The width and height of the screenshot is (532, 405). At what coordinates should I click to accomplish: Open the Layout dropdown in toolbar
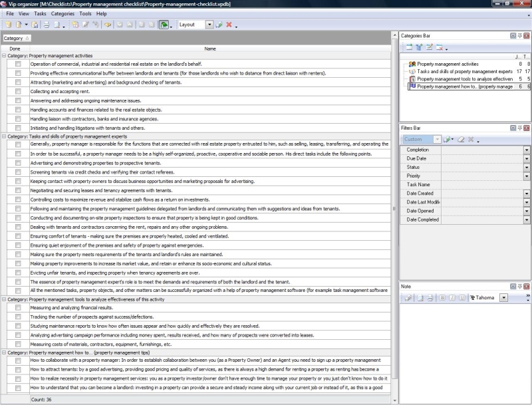click(209, 25)
